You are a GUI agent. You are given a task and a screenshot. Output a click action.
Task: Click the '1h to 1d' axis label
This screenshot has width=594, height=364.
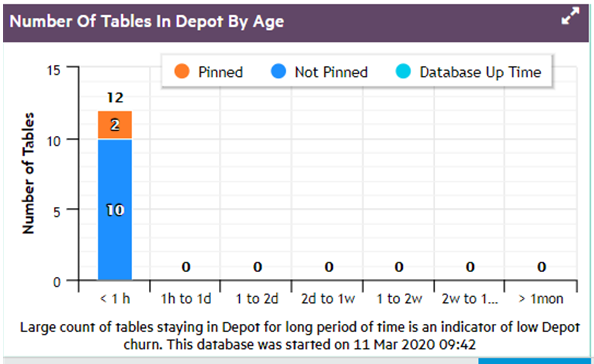186,299
